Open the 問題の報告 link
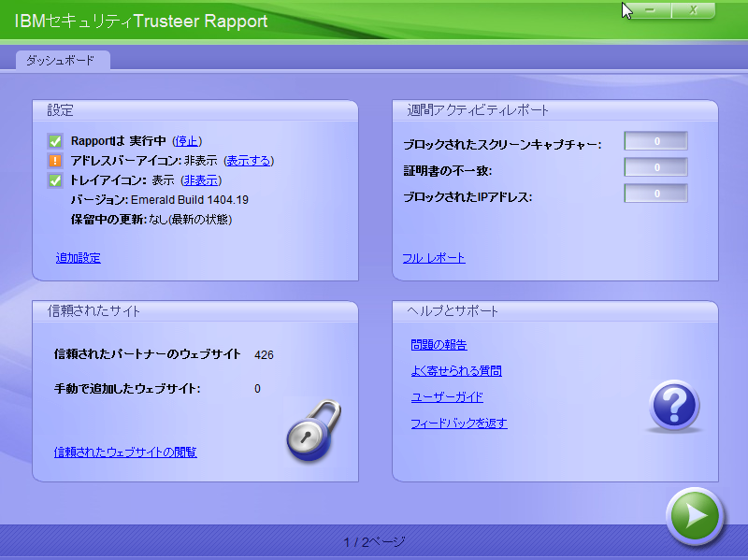748x560 pixels. 439,344
